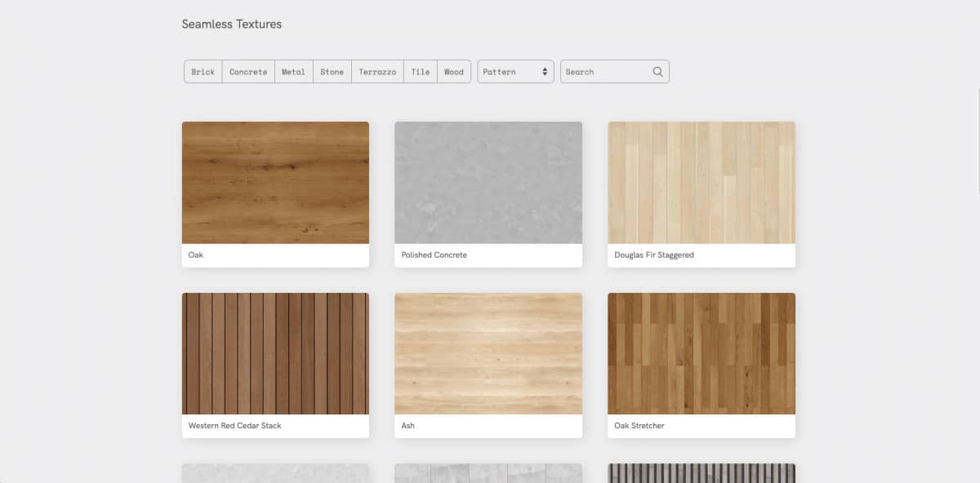The image size is (980, 483).
Task: Click the Douglas Fir Staggered label
Action: 654,255
